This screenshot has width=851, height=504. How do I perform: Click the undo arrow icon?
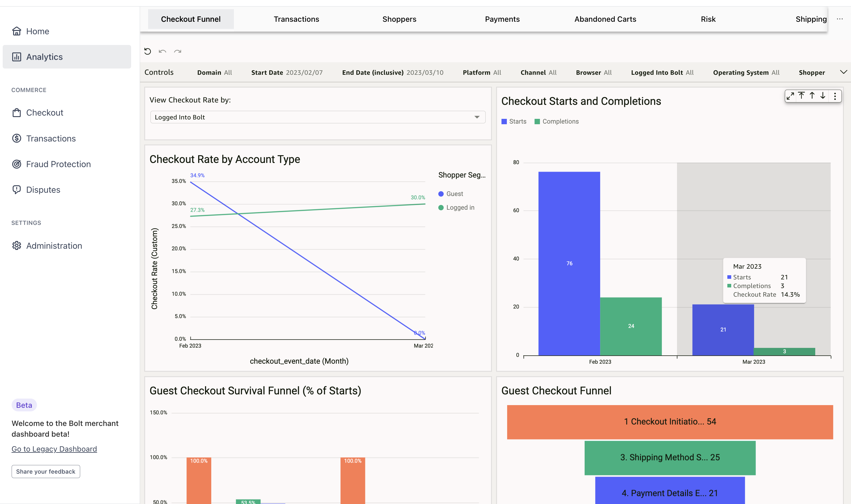[x=162, y=51]
